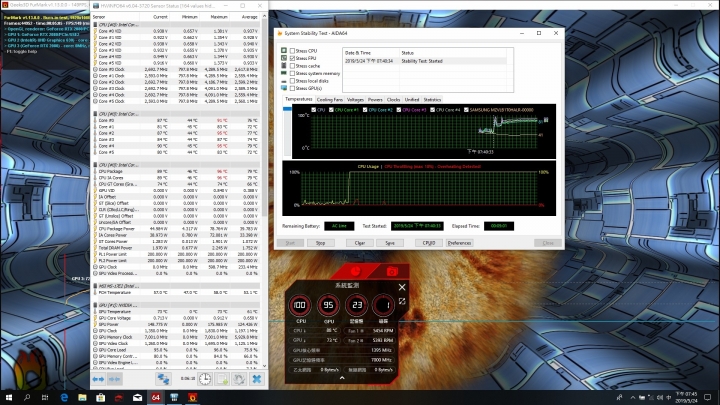Enable Stress system memory checkbox
This screenshot has height=405, width=720.
pos(292,73)
